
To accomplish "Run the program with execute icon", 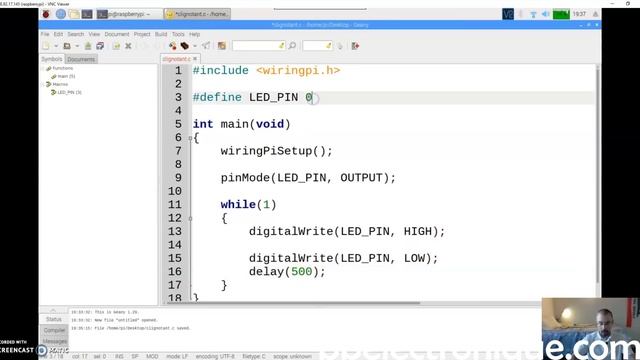I will click(206, 46).
